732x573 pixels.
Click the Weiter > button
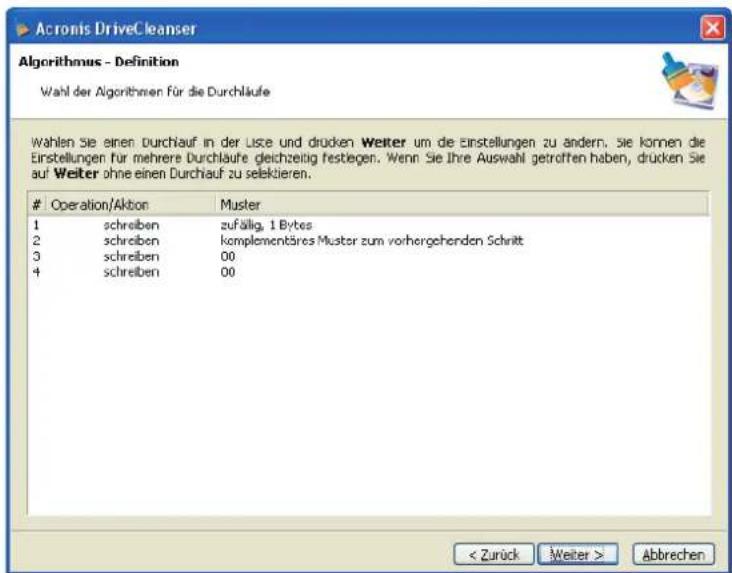coord(578,554)
